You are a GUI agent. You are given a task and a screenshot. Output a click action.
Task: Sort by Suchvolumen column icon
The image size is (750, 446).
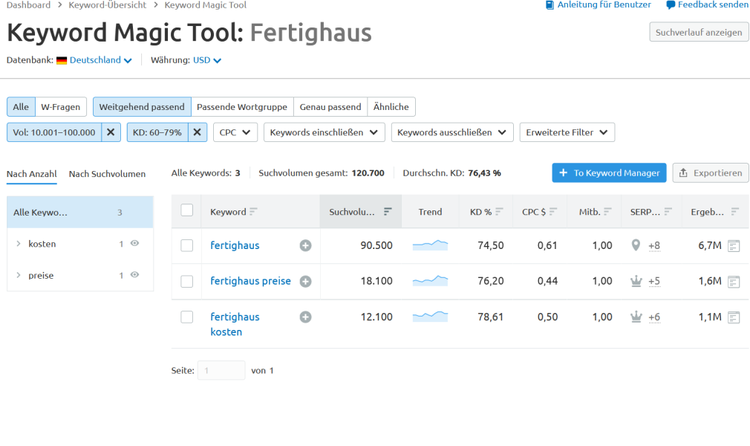click(x=388, y=212)
